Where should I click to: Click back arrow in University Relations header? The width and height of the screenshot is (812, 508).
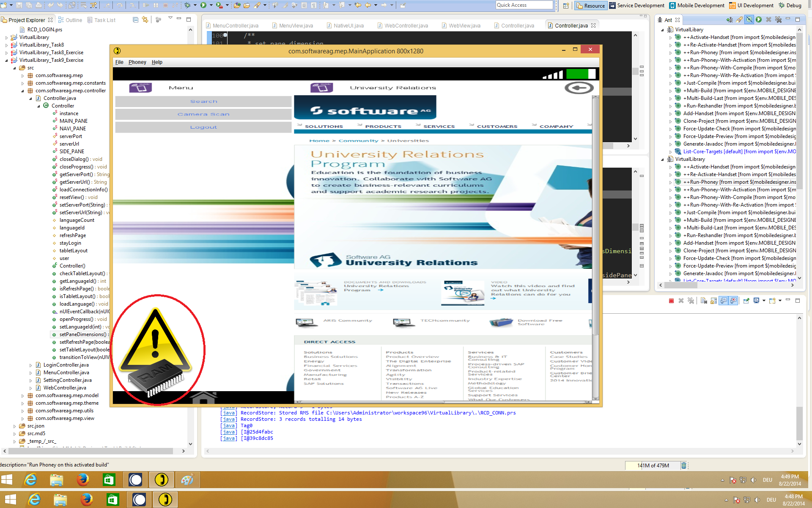click(579, 88)
